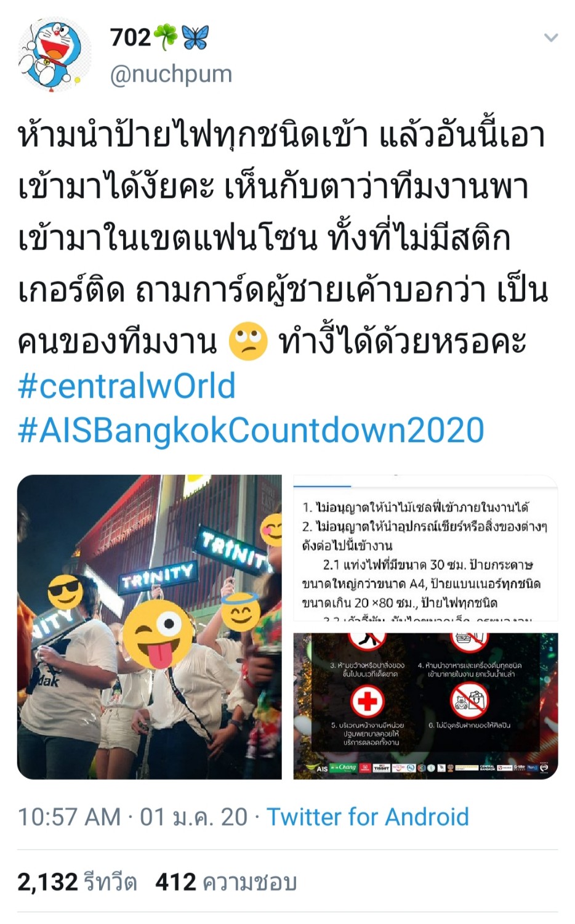Open the 702 display name
The image size is (575, 924).
click(131, 37)
